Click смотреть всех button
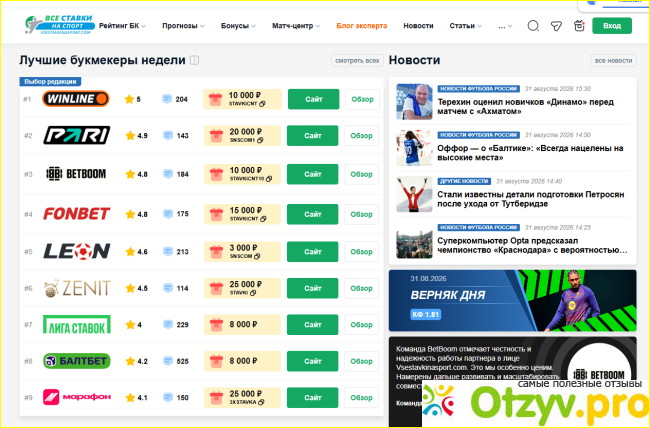 click(x=357, y=61)
